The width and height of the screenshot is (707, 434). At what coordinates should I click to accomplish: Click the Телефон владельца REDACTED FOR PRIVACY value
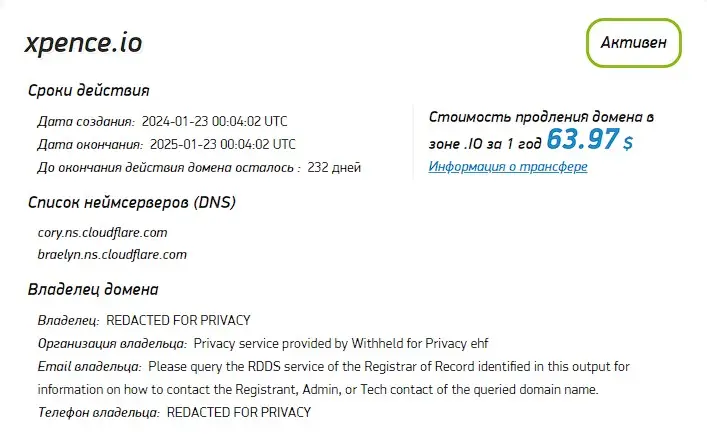point(239,411)
